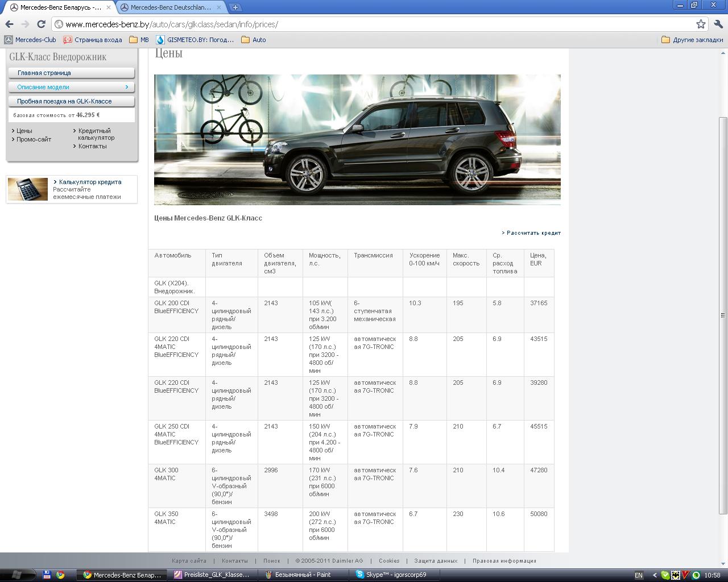Open the 'Другие закладки' bookmarks folder

[x=692, y=40]
